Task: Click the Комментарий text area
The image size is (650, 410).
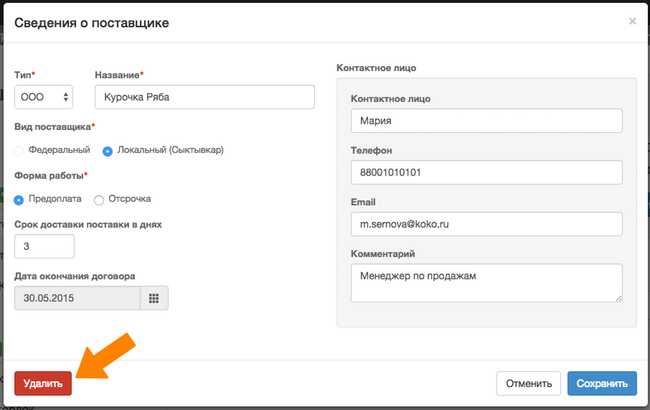Action: [487, 283]
